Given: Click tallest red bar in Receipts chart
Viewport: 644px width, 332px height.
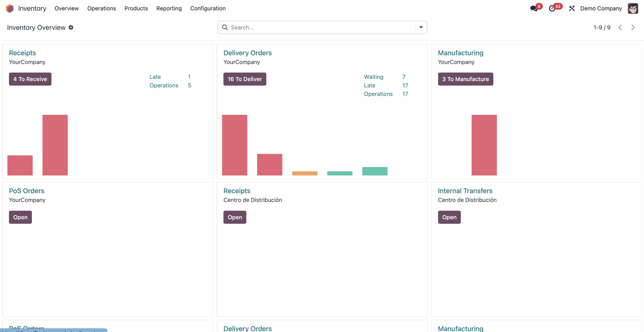Looking at the screenshot, I should [55, 145].
